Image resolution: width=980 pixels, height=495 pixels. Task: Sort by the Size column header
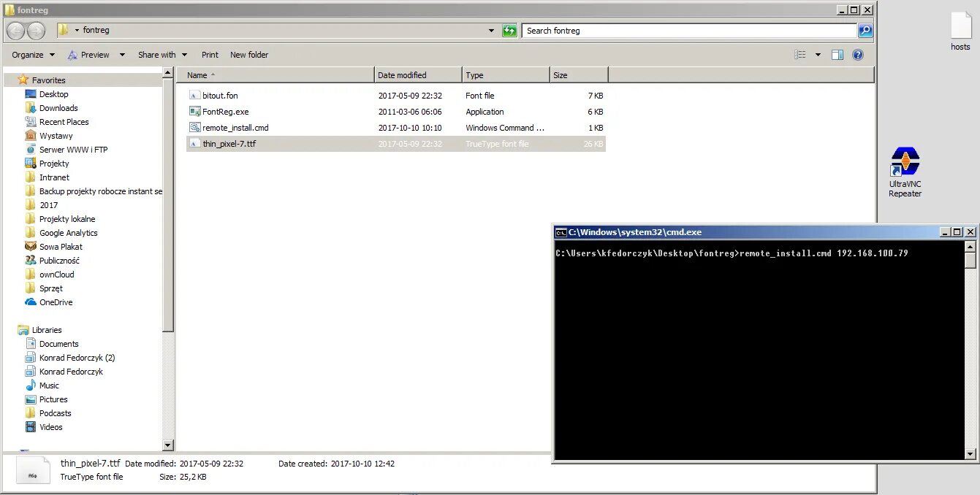point(579,75)
